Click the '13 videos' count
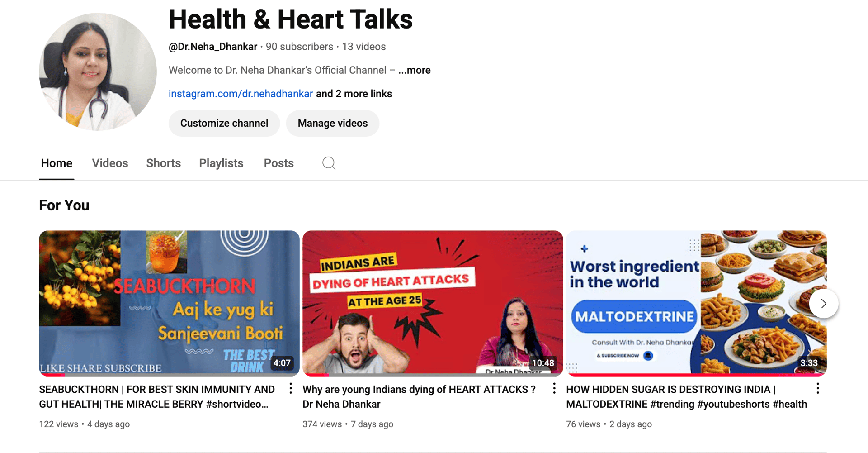 coord(364,47)
